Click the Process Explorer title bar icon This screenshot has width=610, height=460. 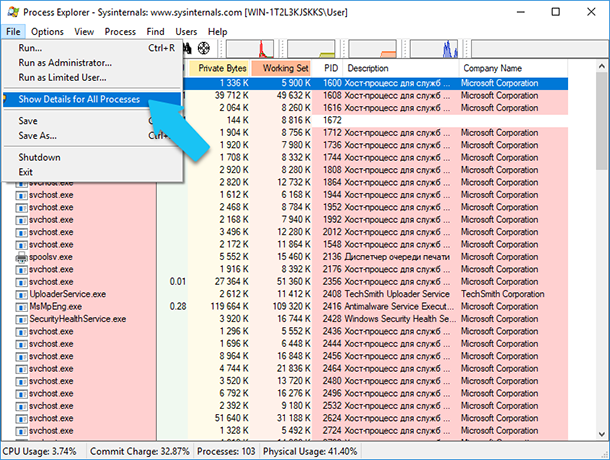click(12, 12)
